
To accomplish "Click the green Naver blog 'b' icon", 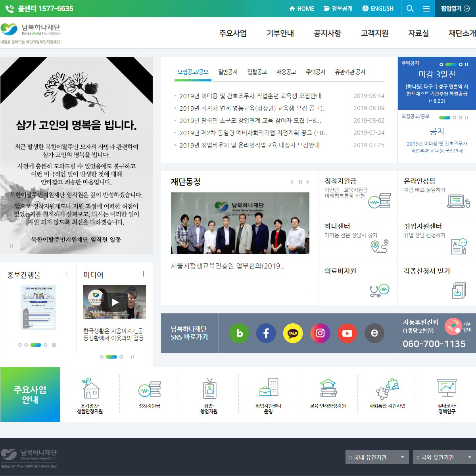I will tap(239, 333).
